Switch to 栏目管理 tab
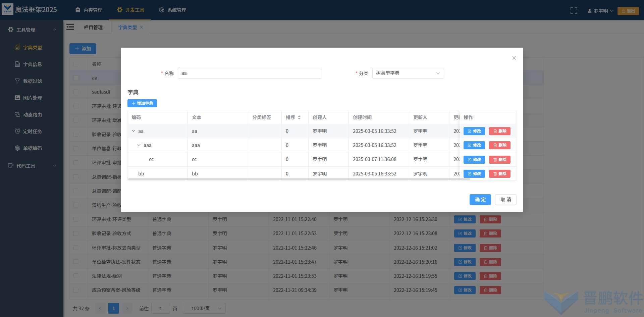 (93, 28)
